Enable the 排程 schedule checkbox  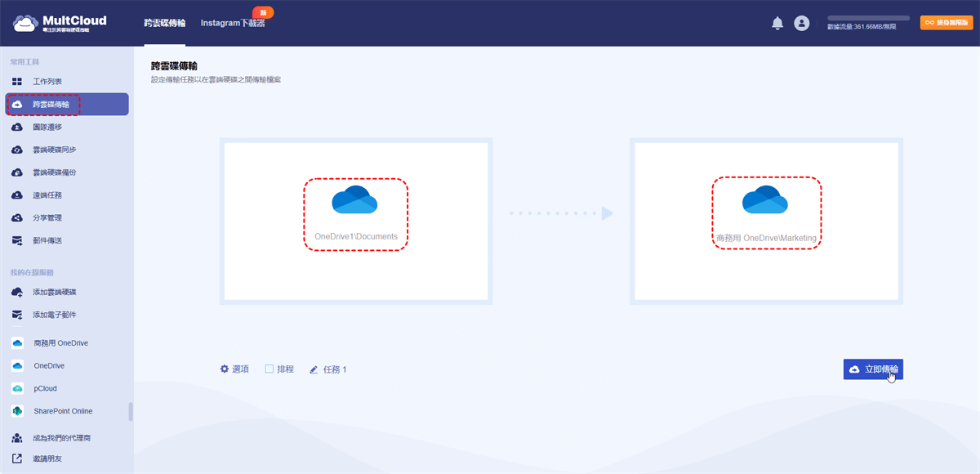(269, 369)
